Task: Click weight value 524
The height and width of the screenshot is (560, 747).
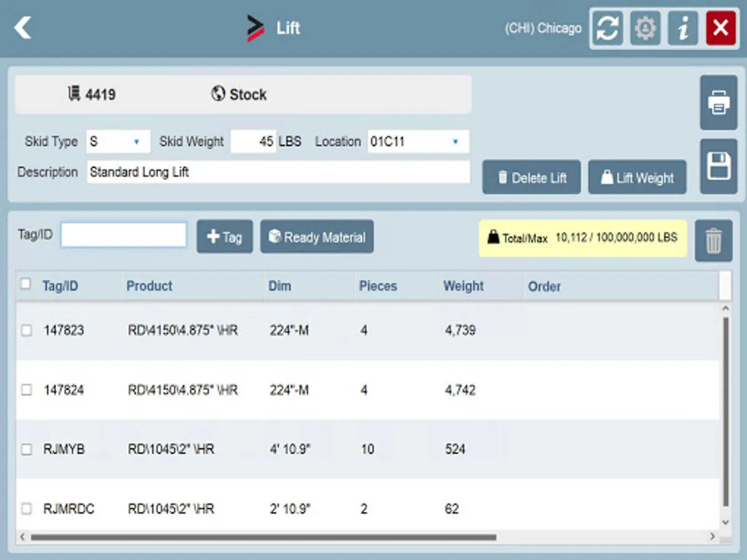Action: (455, 449)
